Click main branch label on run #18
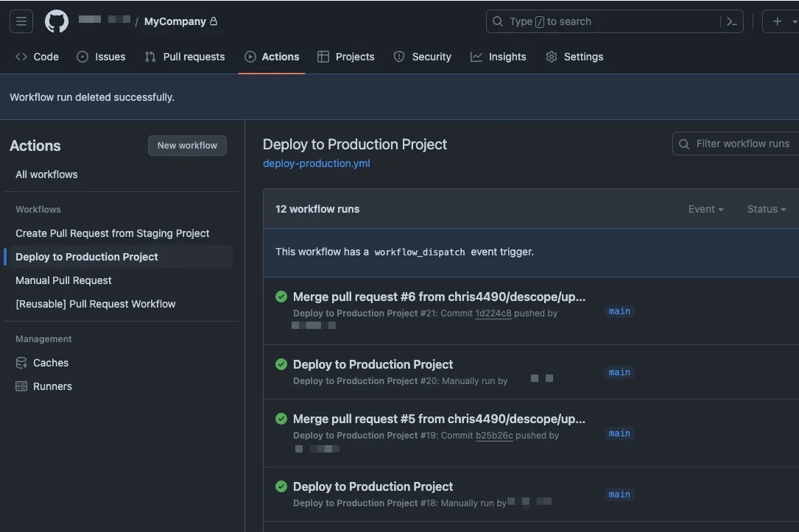This screenshot has width=799, height=532. (x=619, y=494)
